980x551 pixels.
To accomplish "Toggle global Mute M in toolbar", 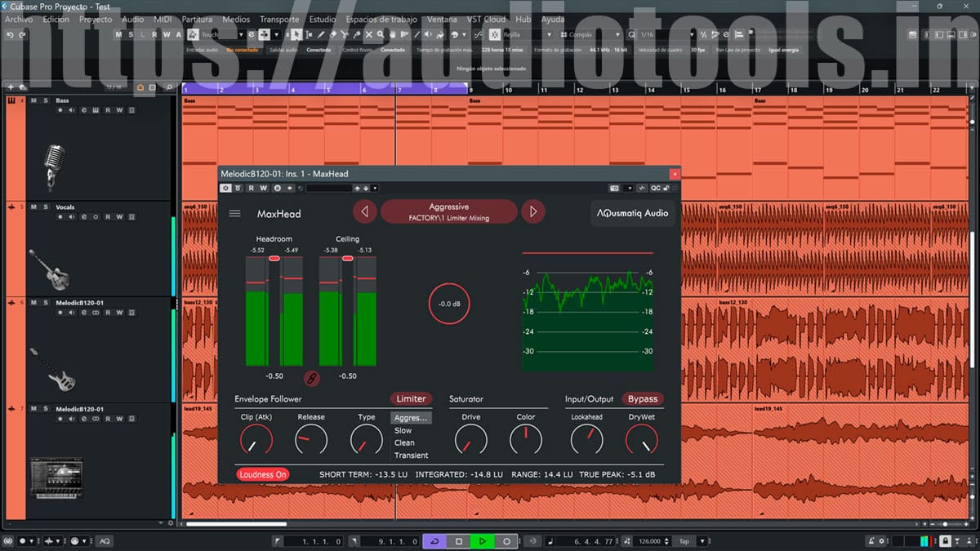I will click(x=119, y=35).
